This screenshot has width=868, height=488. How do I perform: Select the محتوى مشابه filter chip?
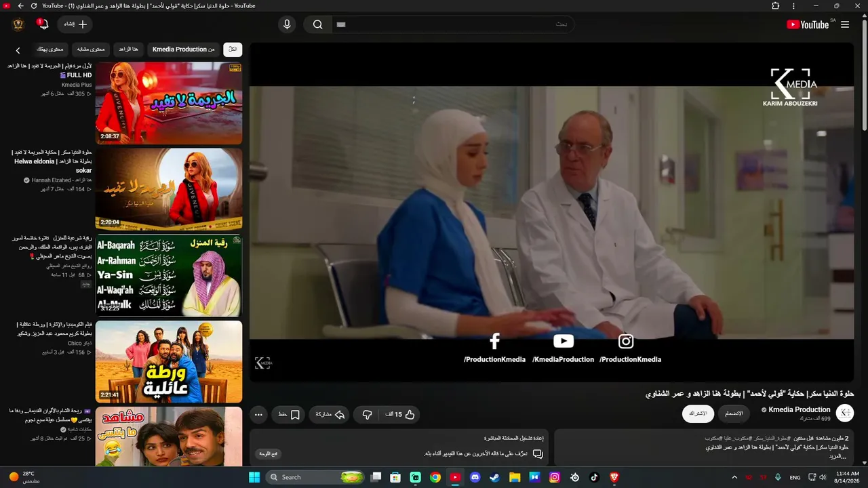click(x=91, y=49)
